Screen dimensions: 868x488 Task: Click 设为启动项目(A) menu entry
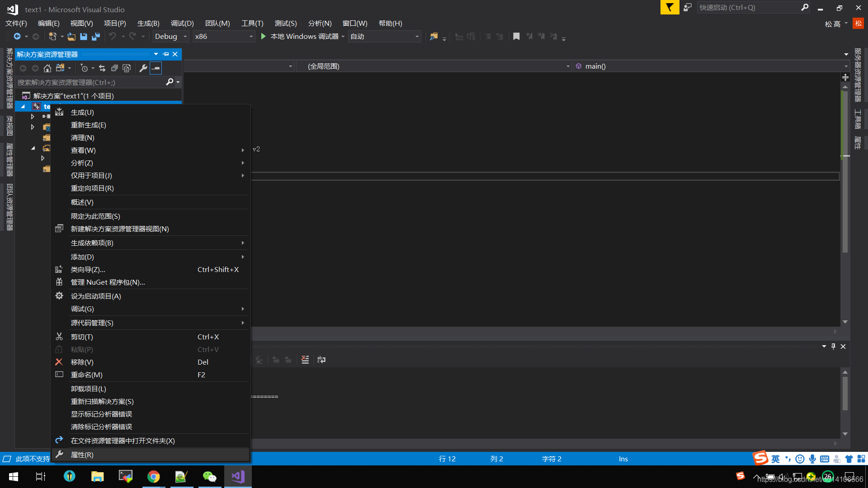click(96, 296)
